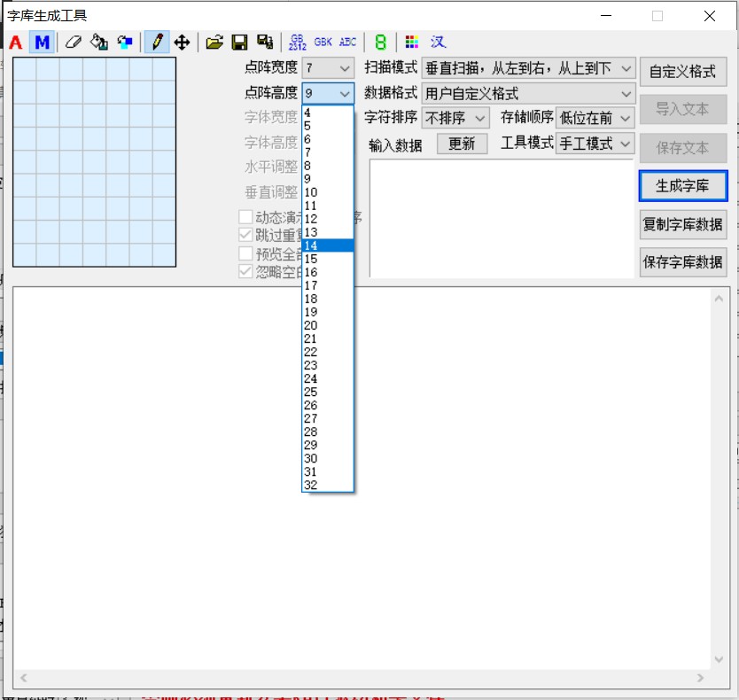Select the red A auto mode icon
Screen dimensions: 739x700
tap(16, 43)
